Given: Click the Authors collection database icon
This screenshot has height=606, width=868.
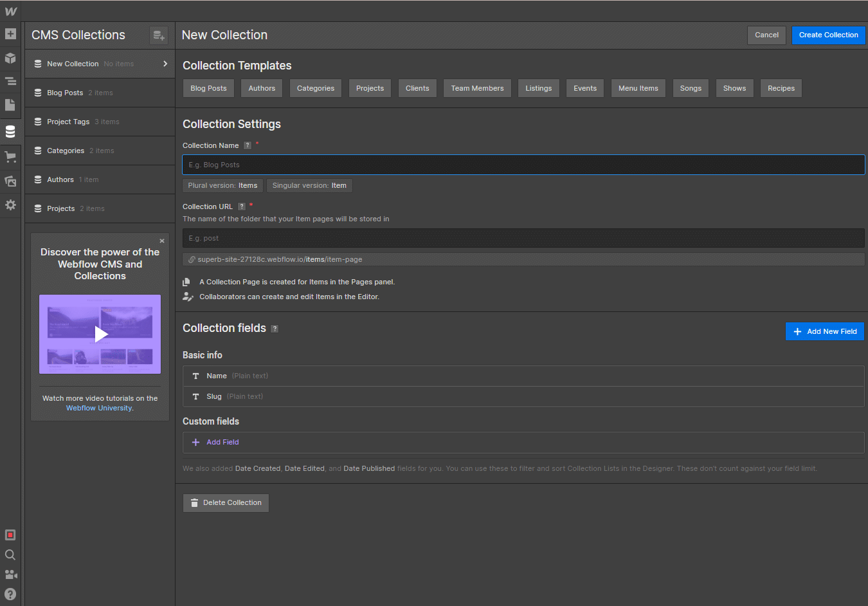Looking at the screenshot, I should coord(38,179).
